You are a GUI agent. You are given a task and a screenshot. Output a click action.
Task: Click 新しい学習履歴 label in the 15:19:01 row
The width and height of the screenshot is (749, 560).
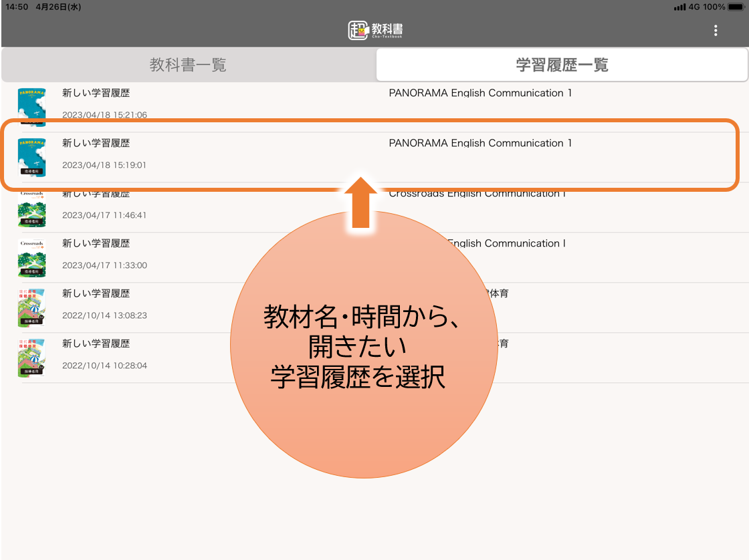pos(96,143)
